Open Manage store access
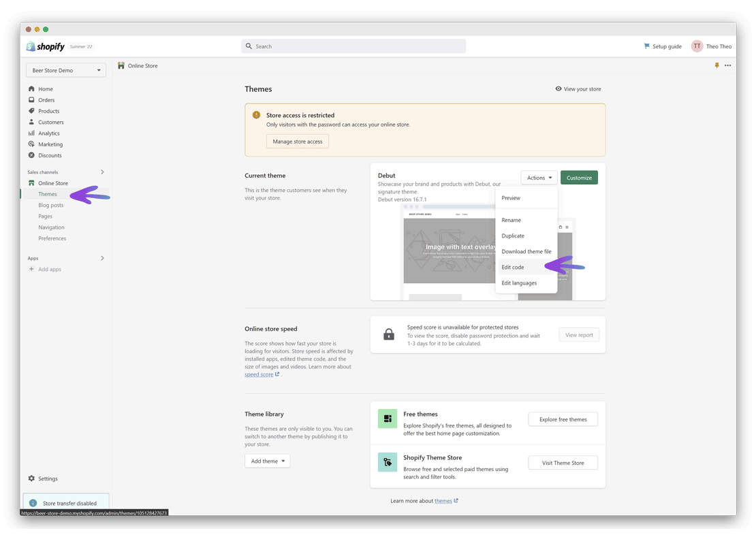Image resolution: width=756 pixels, height=537 pixels. point(297,141)
